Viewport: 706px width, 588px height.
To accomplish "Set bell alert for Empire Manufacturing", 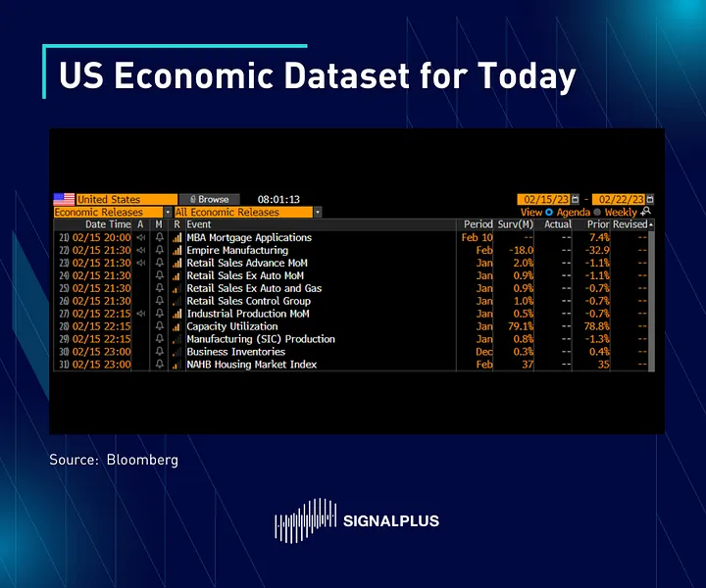I will click(x=160, y=250).
